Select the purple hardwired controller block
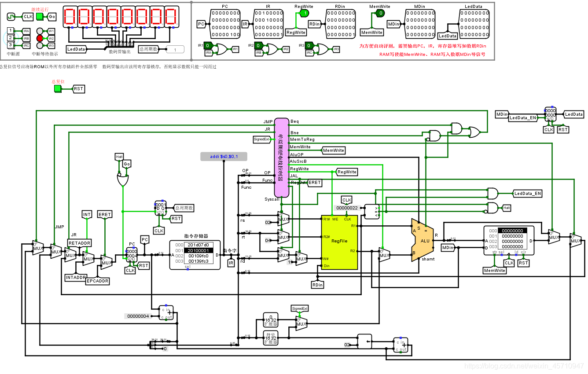The image size is (588, 374). pyautogui.click(x=282, y=158)
